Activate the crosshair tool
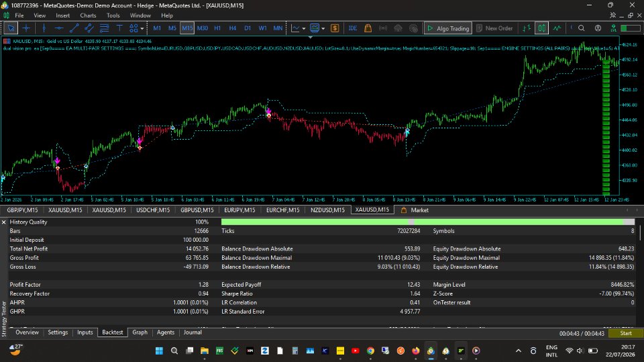 26,28
